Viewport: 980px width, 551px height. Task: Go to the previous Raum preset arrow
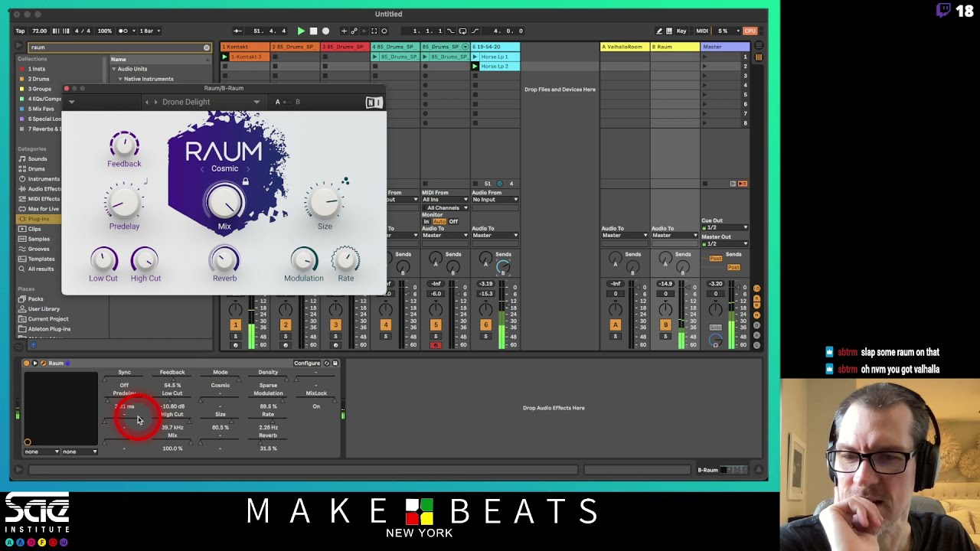147,102
